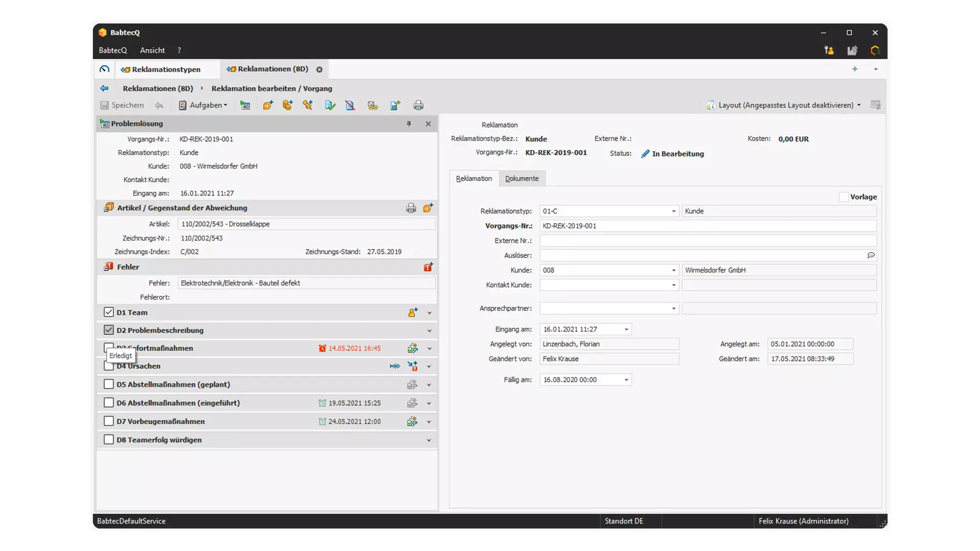Add action in D3 Sofortmaßnahmen row

click(x=412, y=348)
